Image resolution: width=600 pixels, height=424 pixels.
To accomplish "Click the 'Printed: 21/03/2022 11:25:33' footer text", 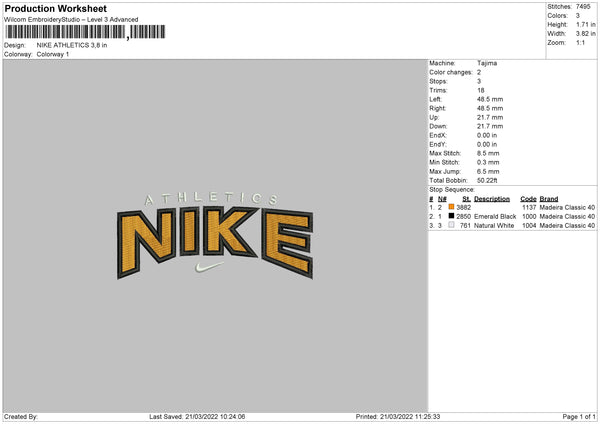I will tap(398, 417).
